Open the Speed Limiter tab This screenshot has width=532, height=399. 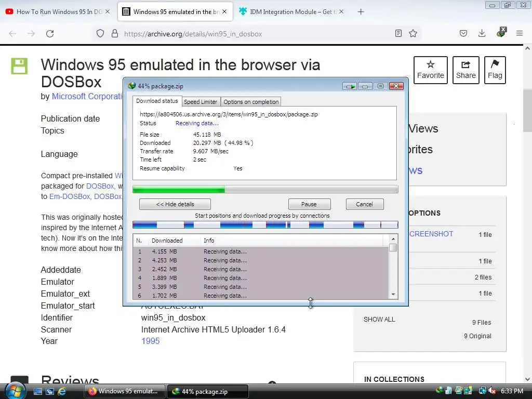[201, 102]
